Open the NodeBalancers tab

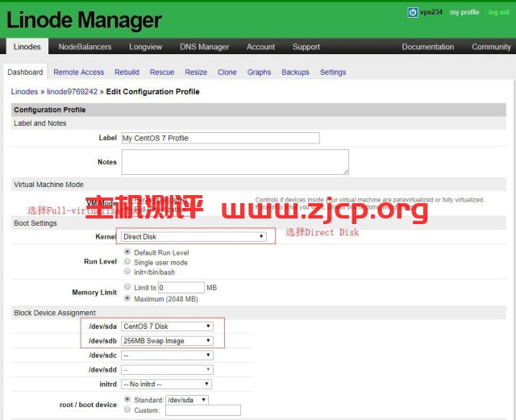click(x=85, y=47)
